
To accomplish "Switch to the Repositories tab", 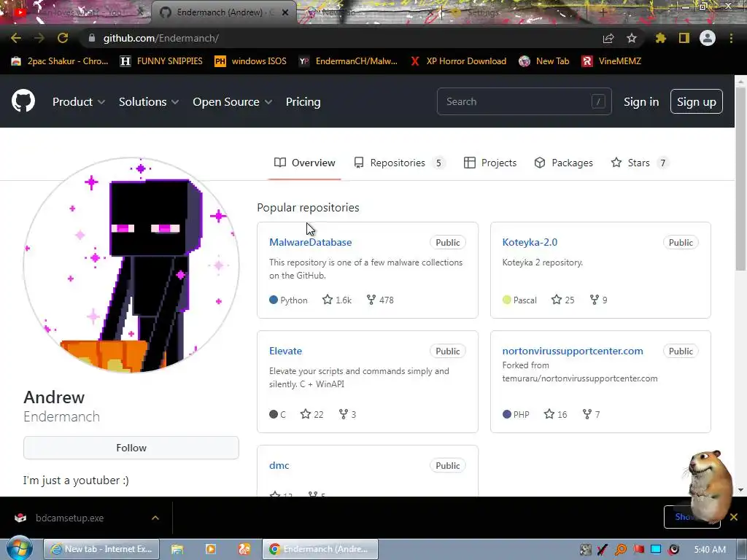I will 399,163.
